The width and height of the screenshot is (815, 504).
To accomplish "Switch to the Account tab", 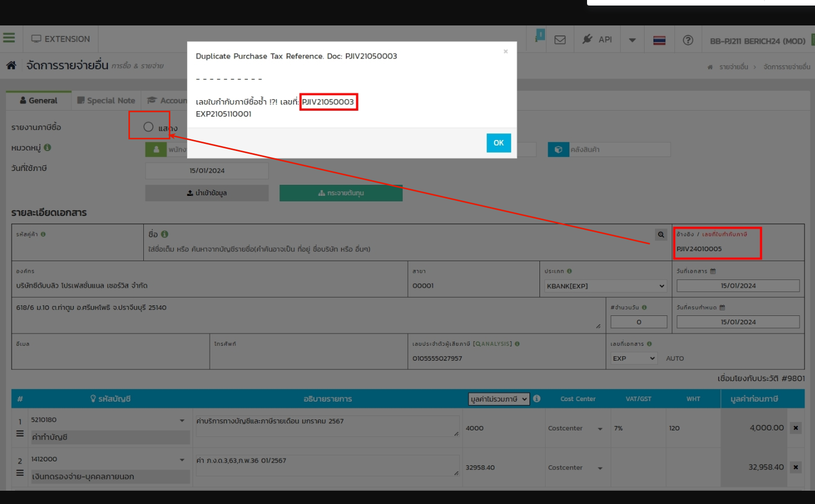I will click(x=167, y=101).
